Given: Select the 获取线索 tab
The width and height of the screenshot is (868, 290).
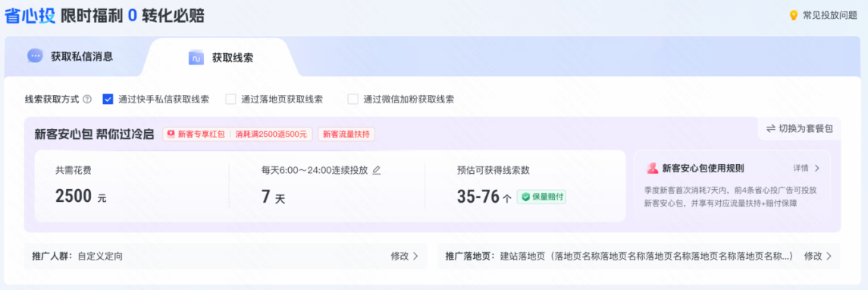Looking at the screenshot, I should pyautogui.click(x=221, y=57).
